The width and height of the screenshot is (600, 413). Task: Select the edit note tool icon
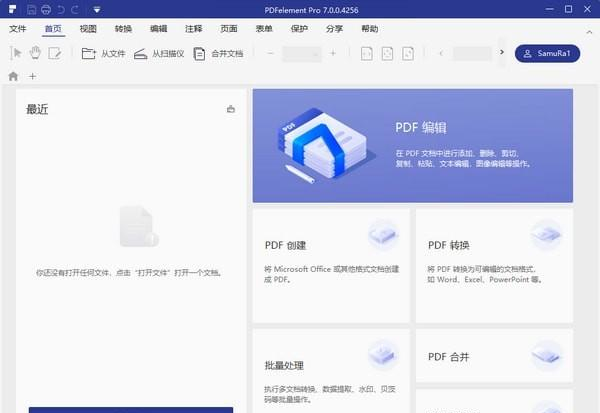55,53
